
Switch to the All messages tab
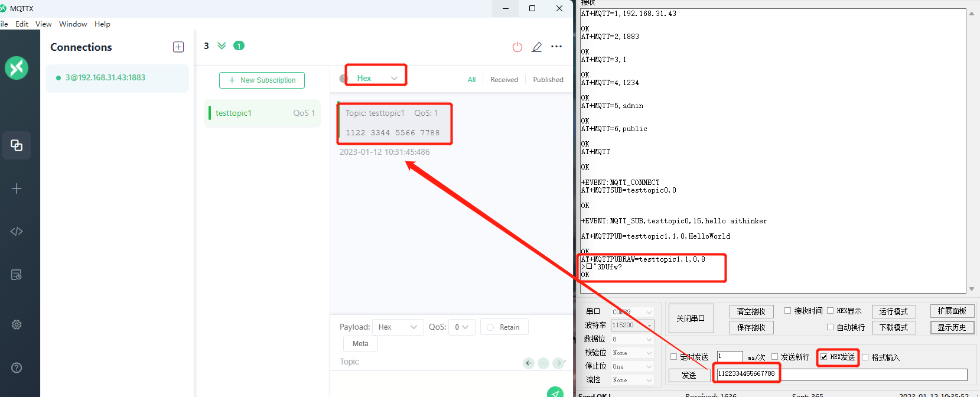(x=471, y=80)
